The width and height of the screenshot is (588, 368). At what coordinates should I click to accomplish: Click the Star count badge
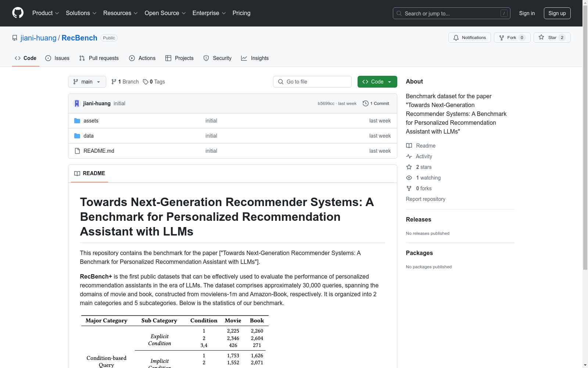[x=562, y=38]
